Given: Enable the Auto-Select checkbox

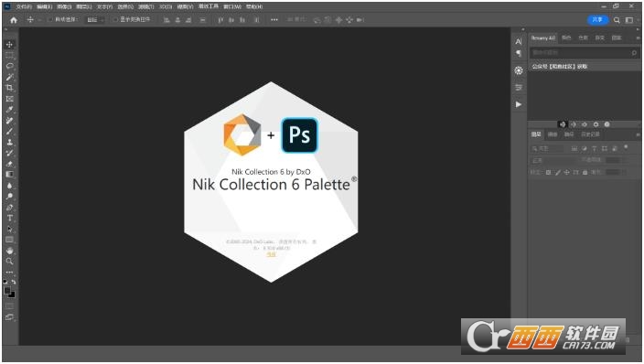Looking at the screenshot, I should click(50, 20).
